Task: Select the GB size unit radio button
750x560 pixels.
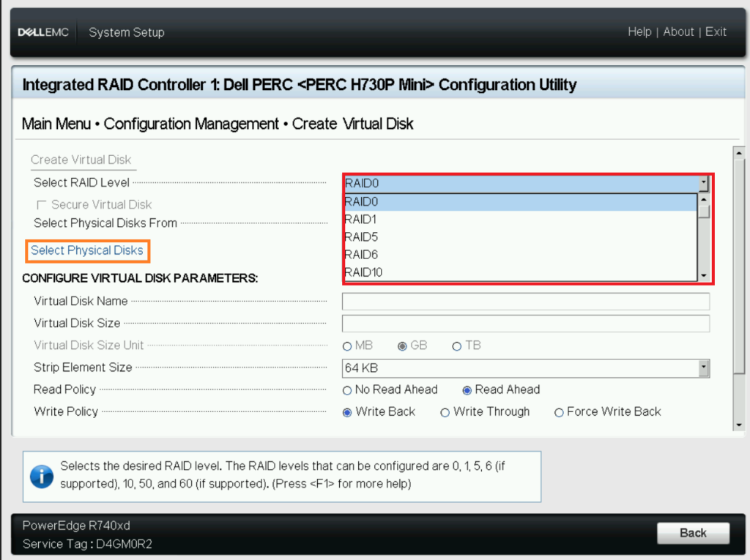Action: (402, 346)
